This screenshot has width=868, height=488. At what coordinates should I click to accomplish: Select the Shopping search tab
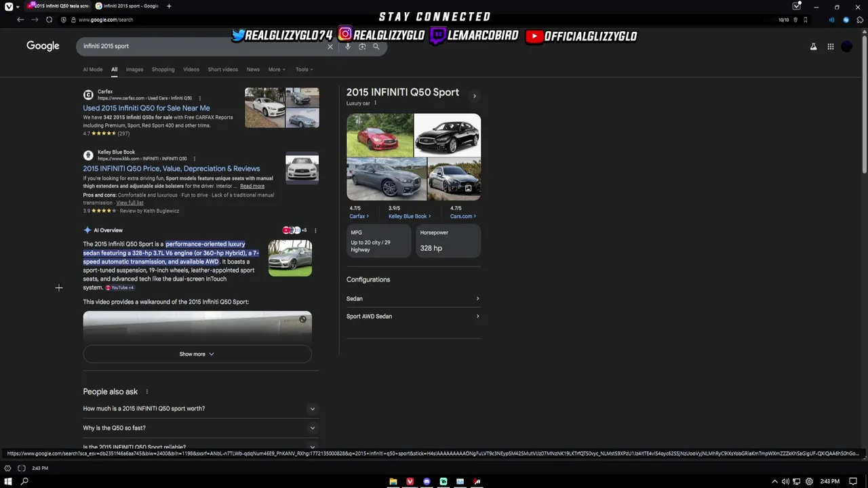[163, 69]
